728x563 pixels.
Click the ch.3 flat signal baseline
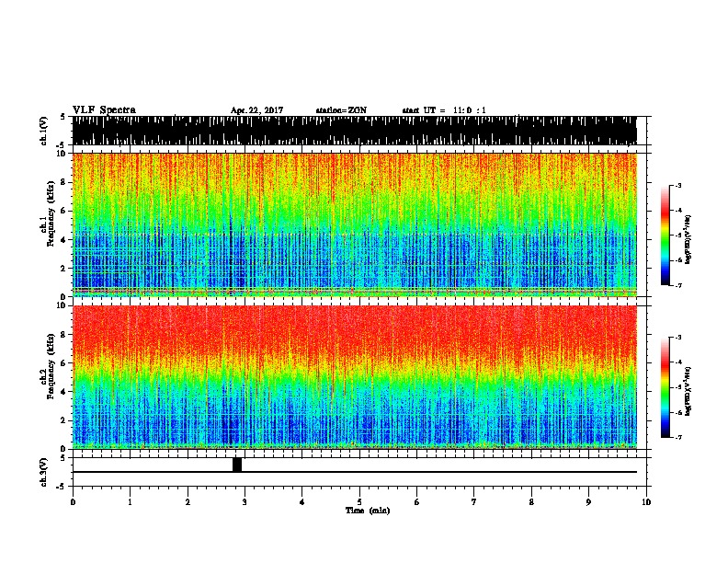pyautogui.click(x=354, y=472)
